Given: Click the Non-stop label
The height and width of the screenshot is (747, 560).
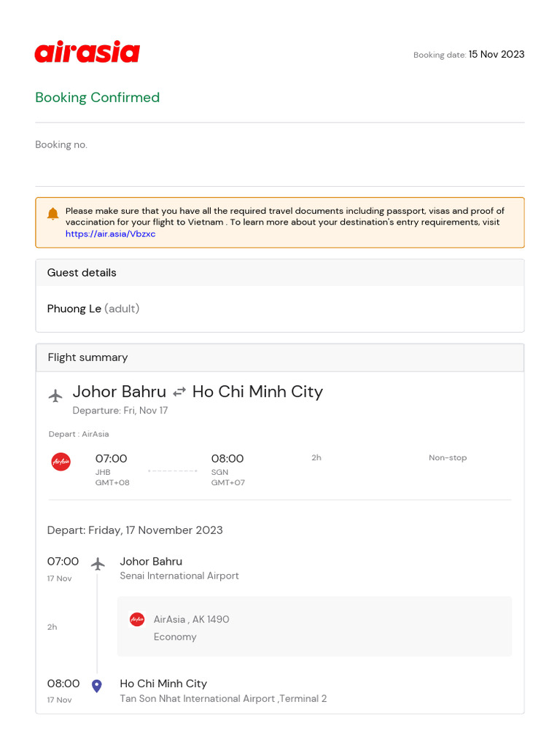Looking at the screenshot, I should click(x=448, y=458).
